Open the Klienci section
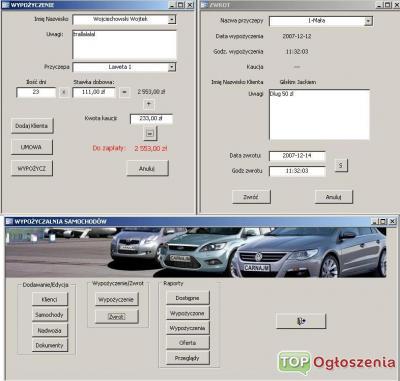The width and height of the screenshot is (400, 381). (50, 299)
